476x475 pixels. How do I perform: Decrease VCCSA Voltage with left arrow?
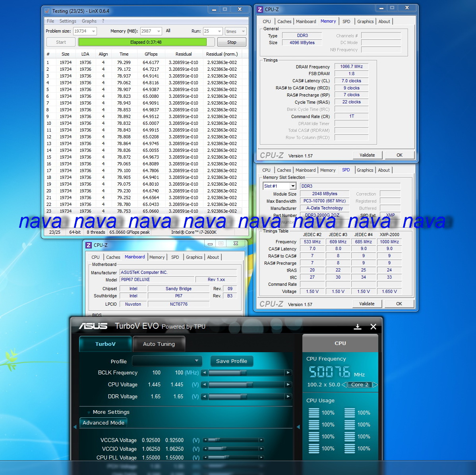pyautogui.click(x=205, y=440)
